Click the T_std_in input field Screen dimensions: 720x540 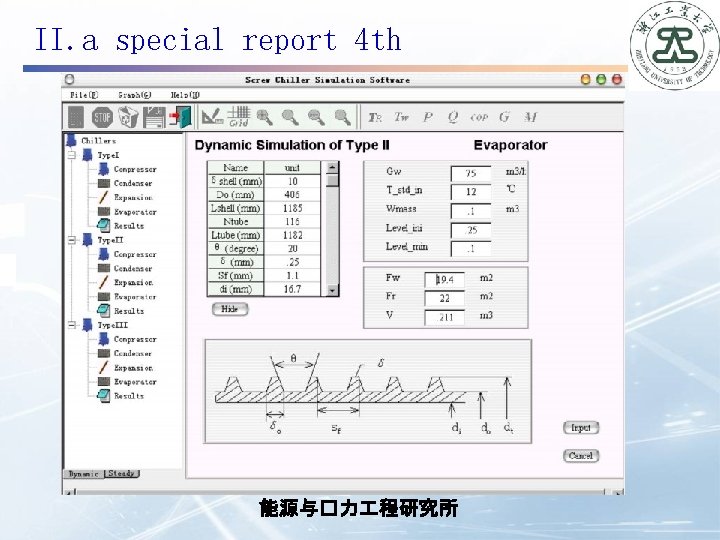tap(471, 192)
